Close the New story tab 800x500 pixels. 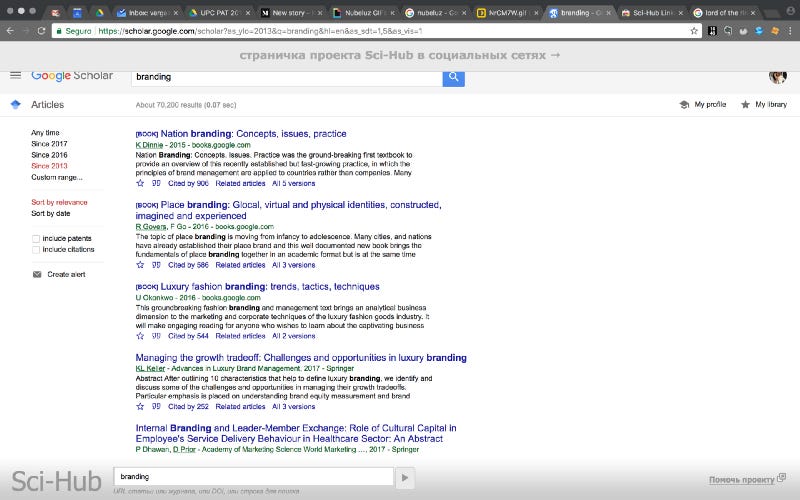click(320, 13)
